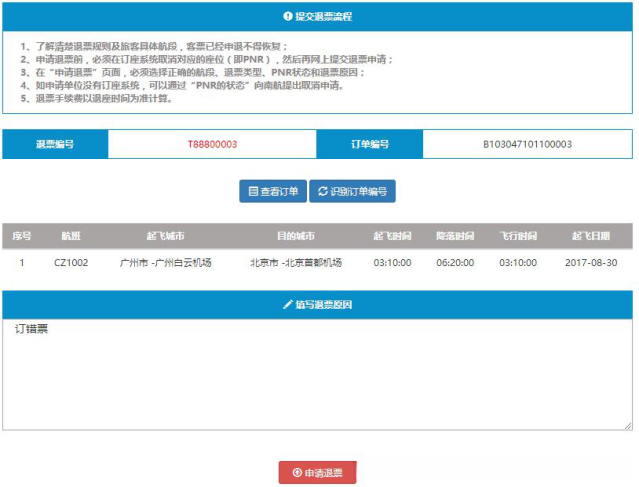Click inside the refund reason text area

[x=317, y=375]
